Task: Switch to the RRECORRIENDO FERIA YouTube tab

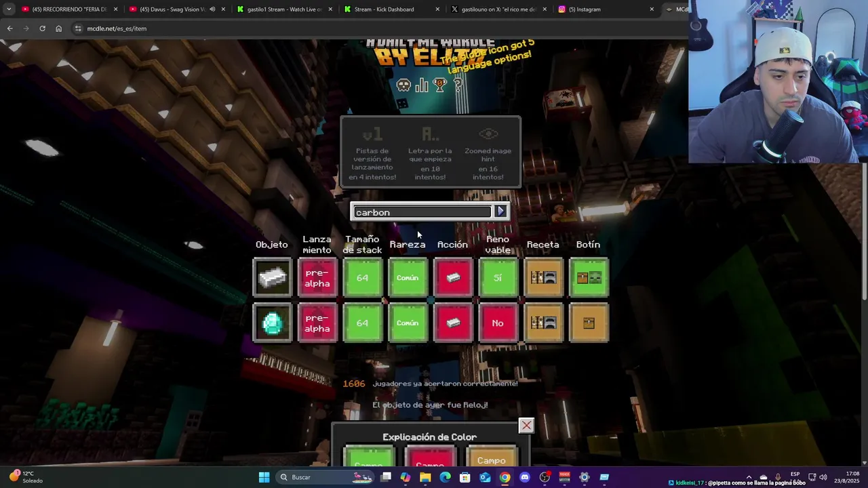Action: 71,9
